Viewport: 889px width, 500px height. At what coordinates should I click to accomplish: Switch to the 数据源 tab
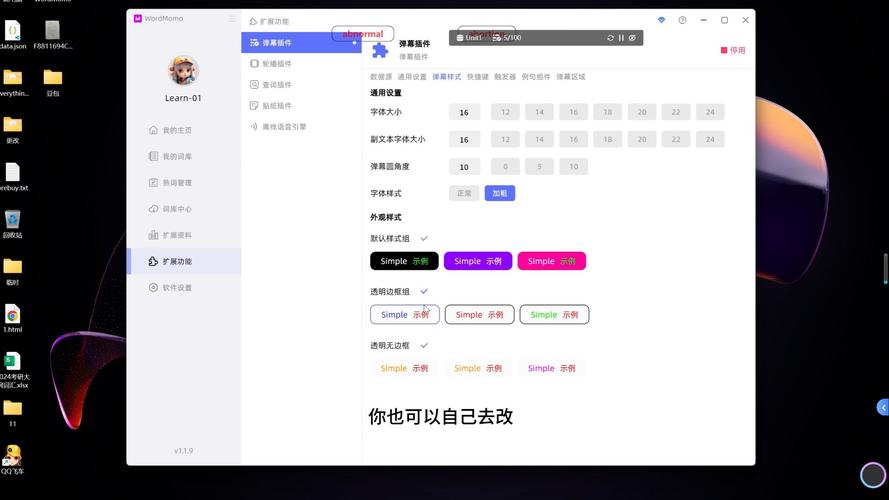[381, 77]
